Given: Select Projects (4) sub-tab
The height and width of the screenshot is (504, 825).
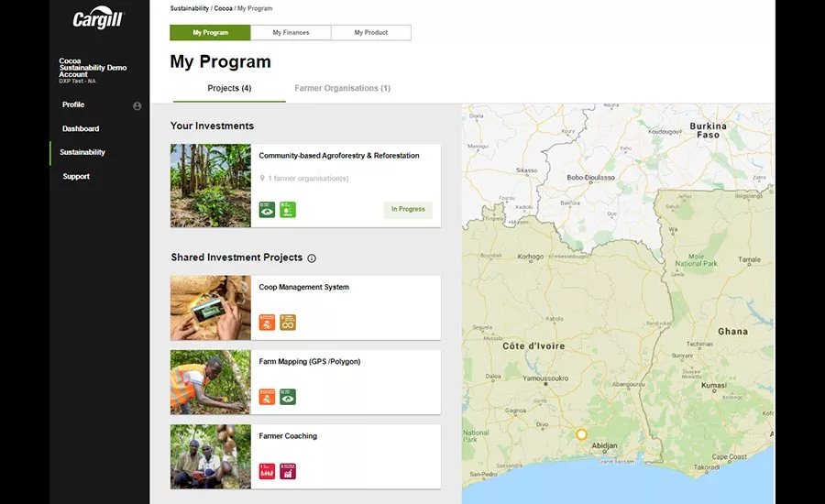Looking at the screenshot, I should (229, 88).
